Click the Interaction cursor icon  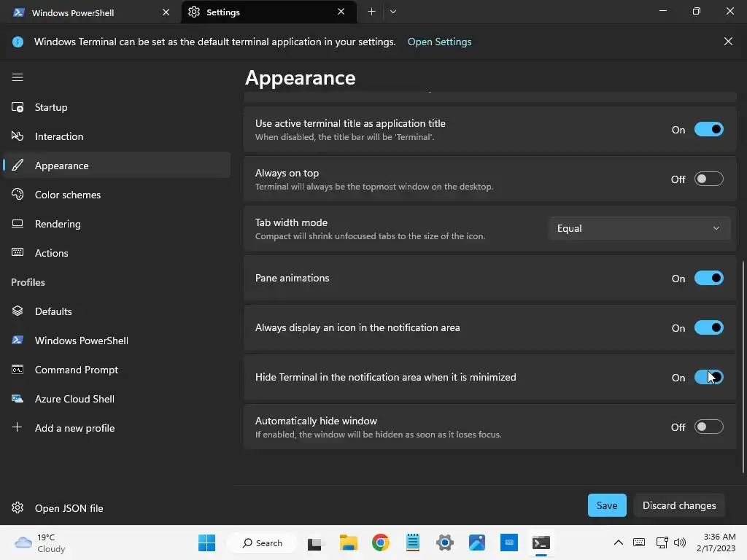pos(18,136)
